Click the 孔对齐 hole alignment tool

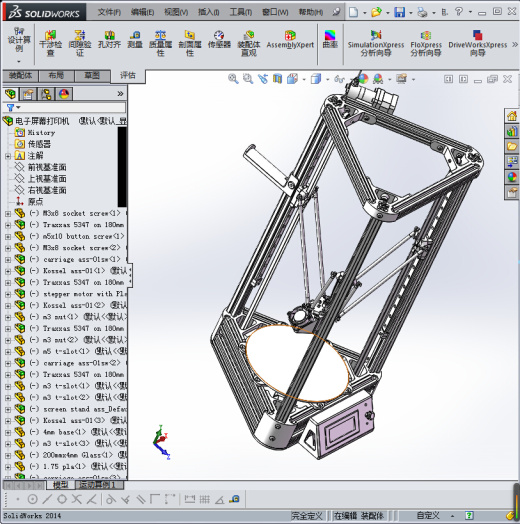pyautogui.click(x=109, y=40)
